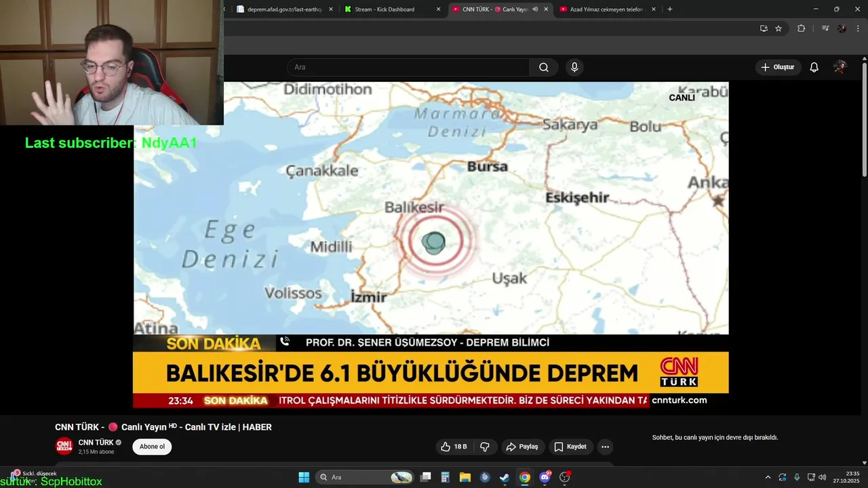Open Chrome media controls icon
The image size is (868, 488).
coord(825,28)
